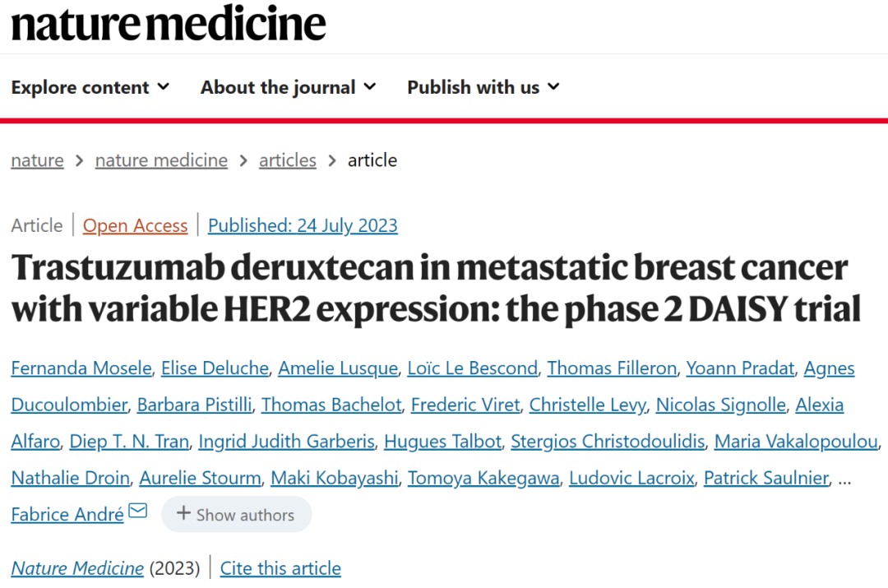Open author Fernanda Mosele's profile

point(81,368)
